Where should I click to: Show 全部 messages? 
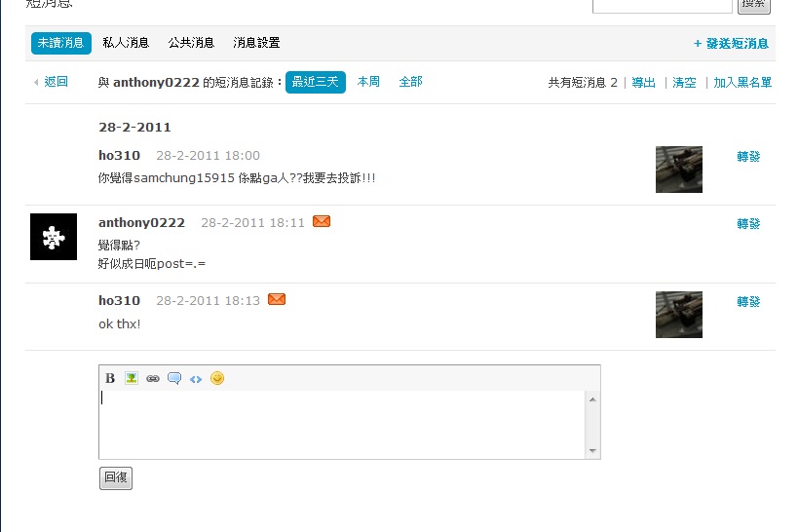pos(411,82)
